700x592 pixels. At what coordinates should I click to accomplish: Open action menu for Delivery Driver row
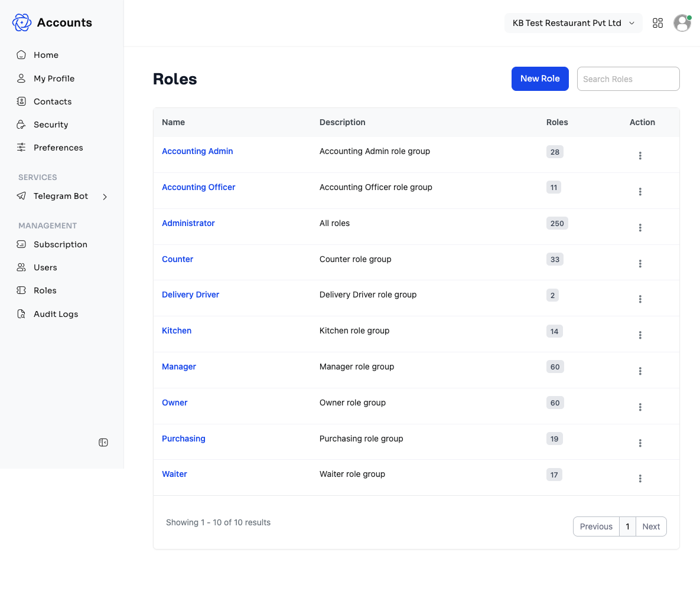click(640, 299)
